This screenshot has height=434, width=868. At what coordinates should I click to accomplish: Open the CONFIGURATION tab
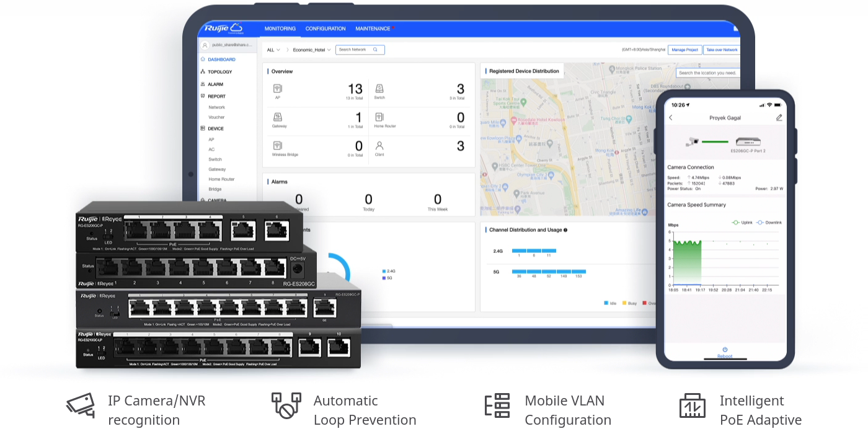coord(325,29)
